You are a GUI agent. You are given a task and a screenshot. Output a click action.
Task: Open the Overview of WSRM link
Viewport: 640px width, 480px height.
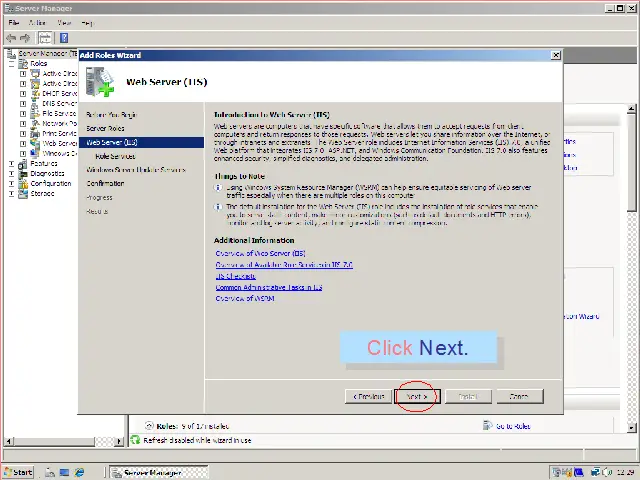pyautogui.click(x=245, y=298)
